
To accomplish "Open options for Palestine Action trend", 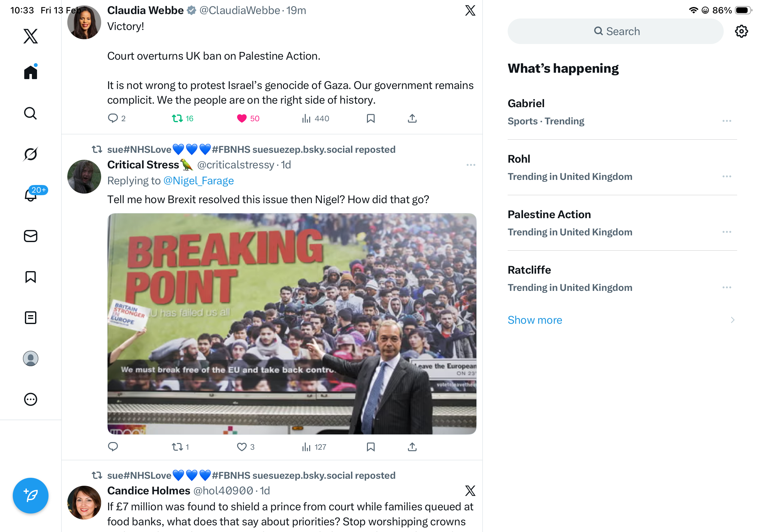I will (x=727, y=232).
